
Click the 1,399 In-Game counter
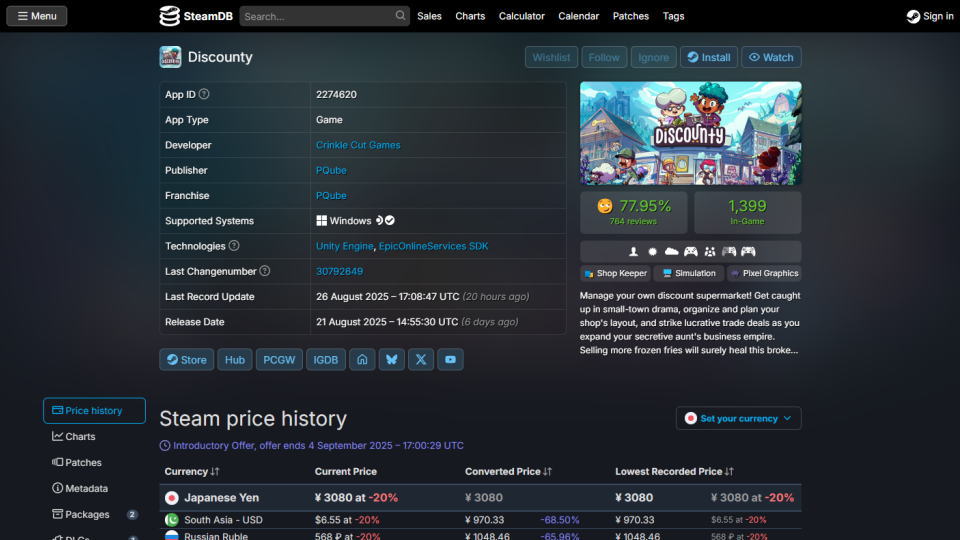748,212
